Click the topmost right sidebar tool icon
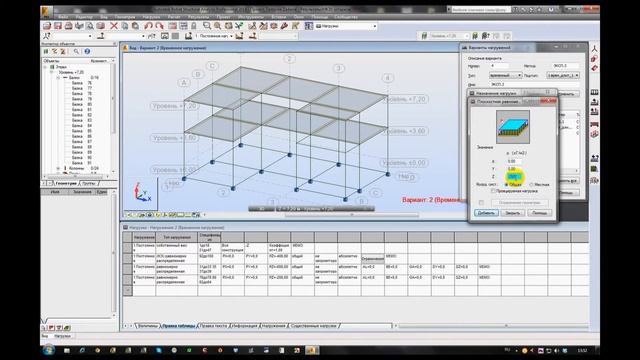This screenshot has height=360, width=640. (x=594, y=49)
